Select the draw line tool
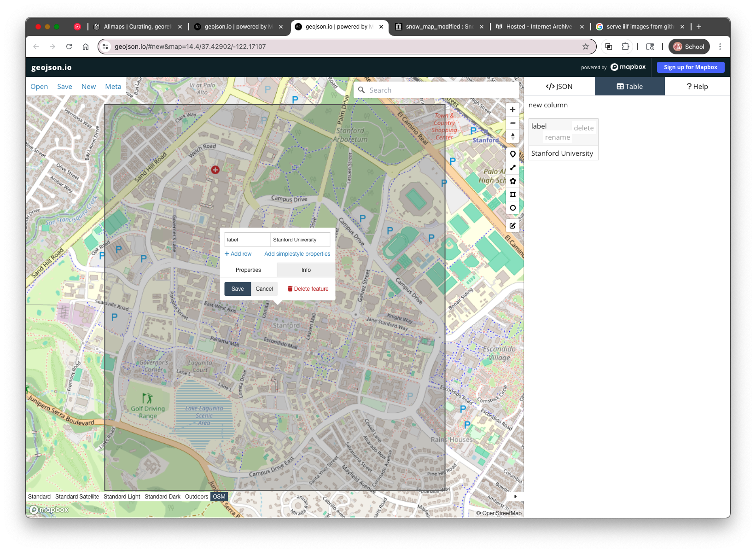Viewport: 756px width, 552px height. click(512, 167)
